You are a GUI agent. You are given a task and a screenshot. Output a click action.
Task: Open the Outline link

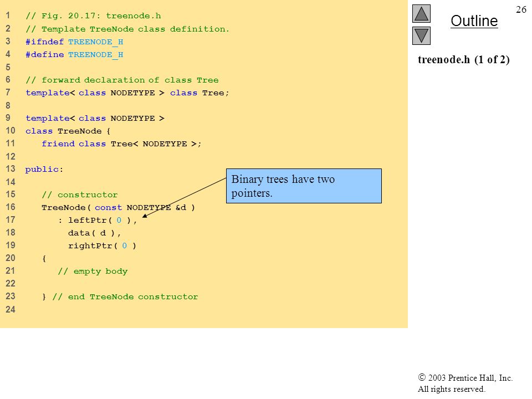pos(474,21)
